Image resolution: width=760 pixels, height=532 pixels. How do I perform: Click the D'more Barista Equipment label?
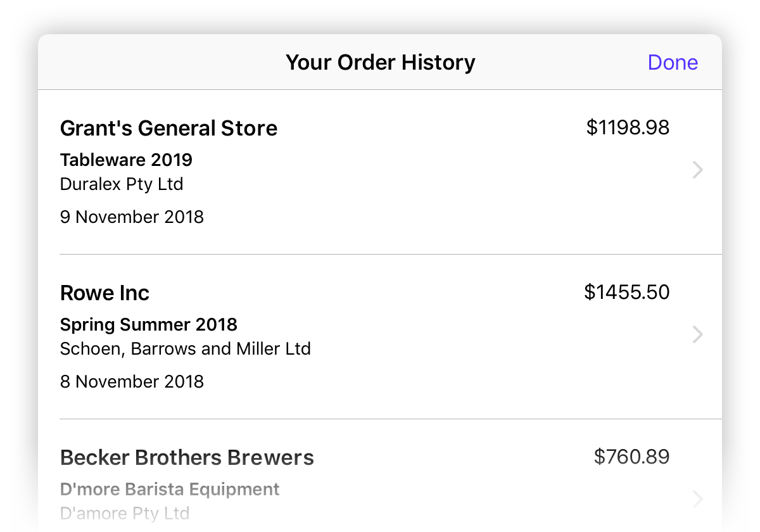click(x=170, y=490)
